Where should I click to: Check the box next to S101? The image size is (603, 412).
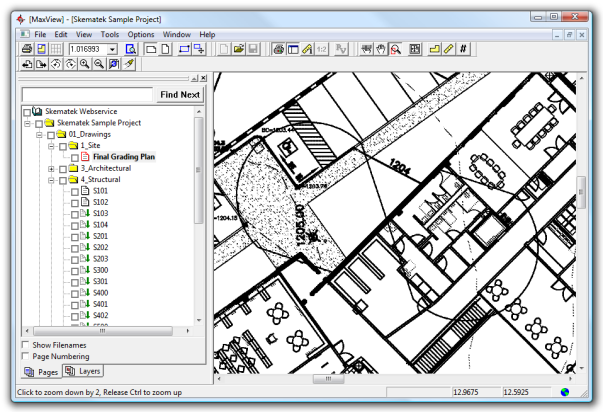point(74,190)
